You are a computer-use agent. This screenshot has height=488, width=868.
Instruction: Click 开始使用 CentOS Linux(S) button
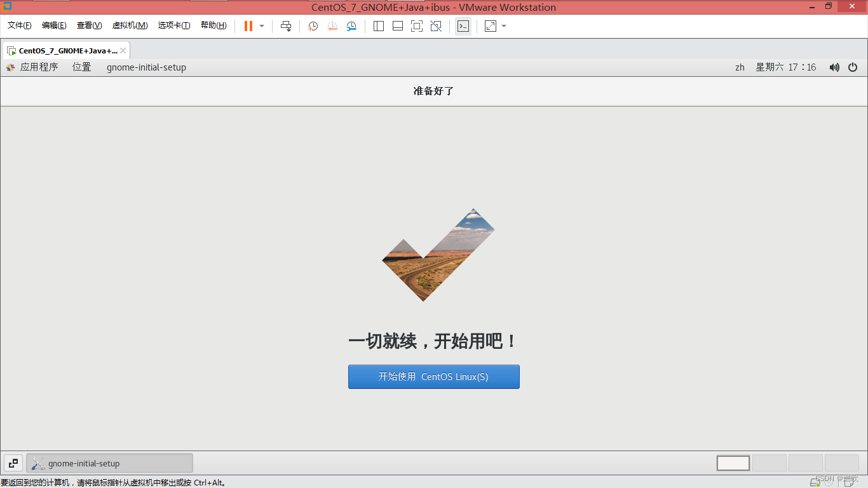tap(434, 377)
